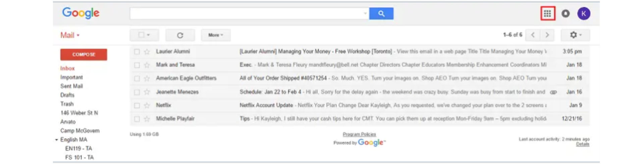Open the Sent Mail folder
Viewport: 644px width, 164px height.
(71, 86)
